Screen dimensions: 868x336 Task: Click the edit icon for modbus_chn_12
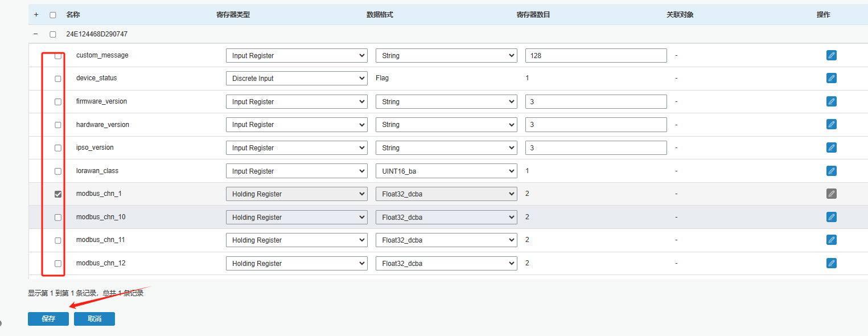831,263
